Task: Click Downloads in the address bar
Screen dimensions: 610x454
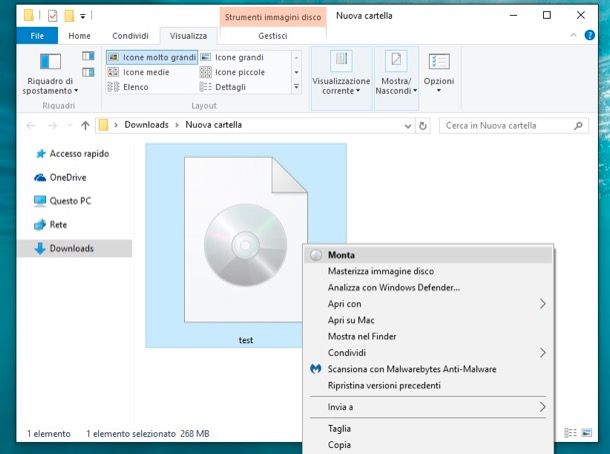Action: tap(146, 125)
